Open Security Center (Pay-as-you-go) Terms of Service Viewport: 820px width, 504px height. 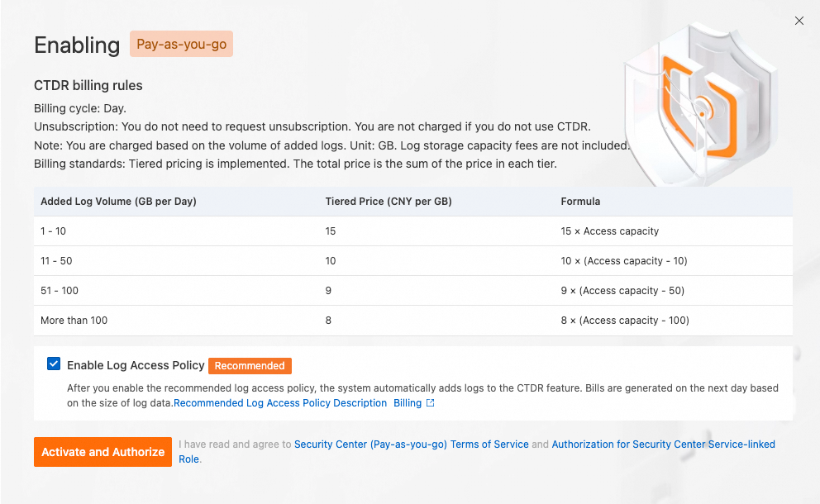pyautogui.click(x=411, y=444)
